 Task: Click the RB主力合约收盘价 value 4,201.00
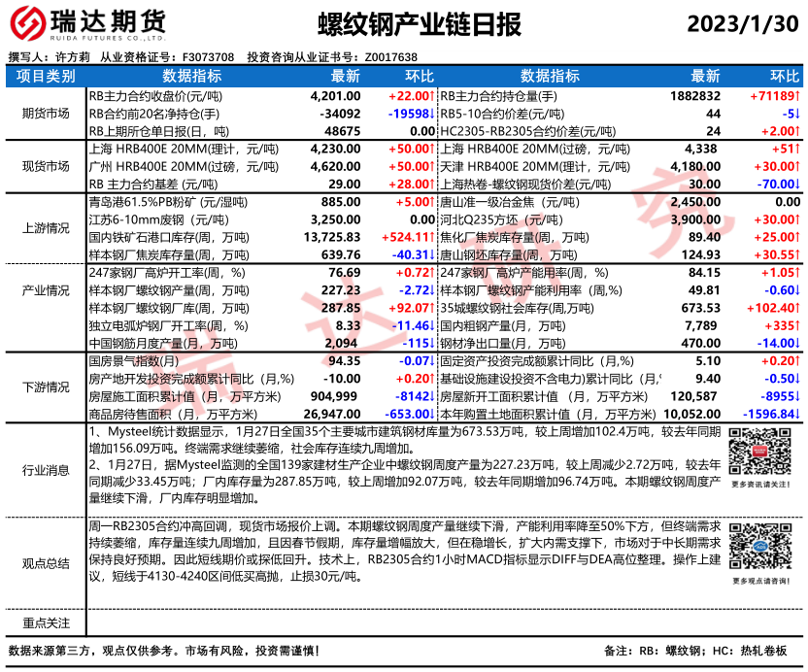tap(335, 96)
